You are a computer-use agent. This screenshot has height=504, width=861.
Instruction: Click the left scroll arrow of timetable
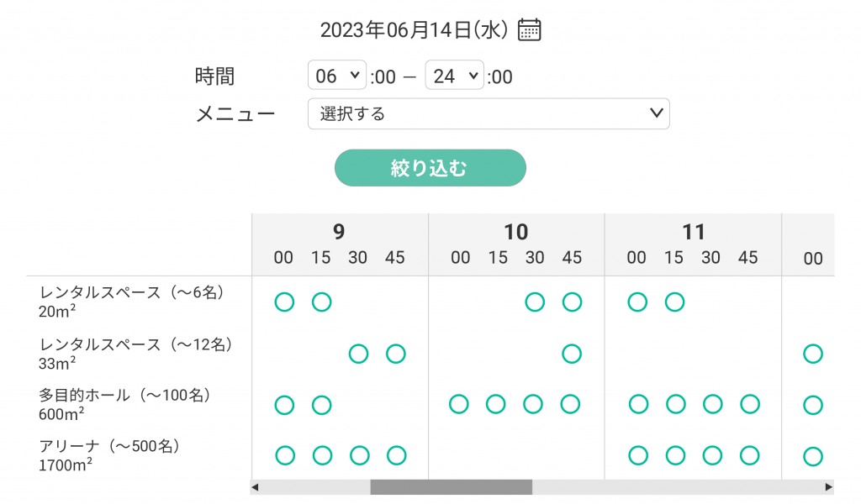click(x=256, y=486)
